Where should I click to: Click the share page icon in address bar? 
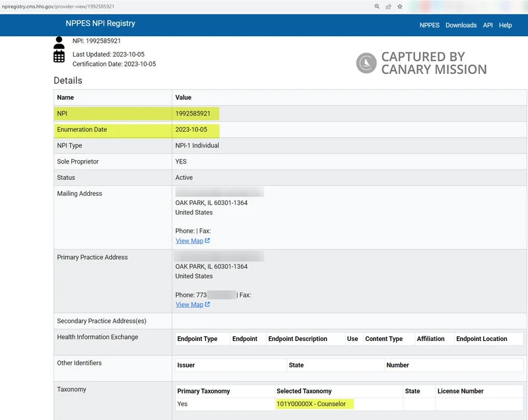click(388, 7)
